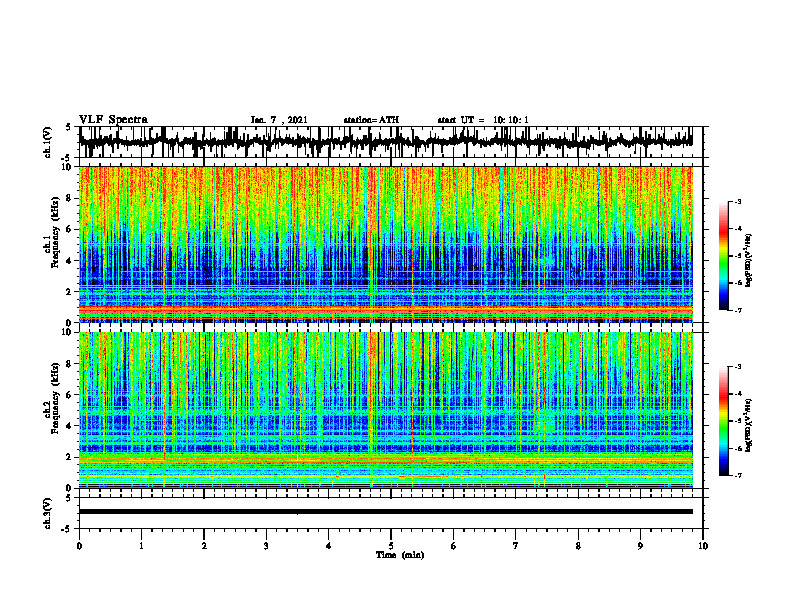Viewport: 792px width, 612px height.
Task: Click the '8' kHz tick of ch.1 spectrogram
Action: [70, 198]
